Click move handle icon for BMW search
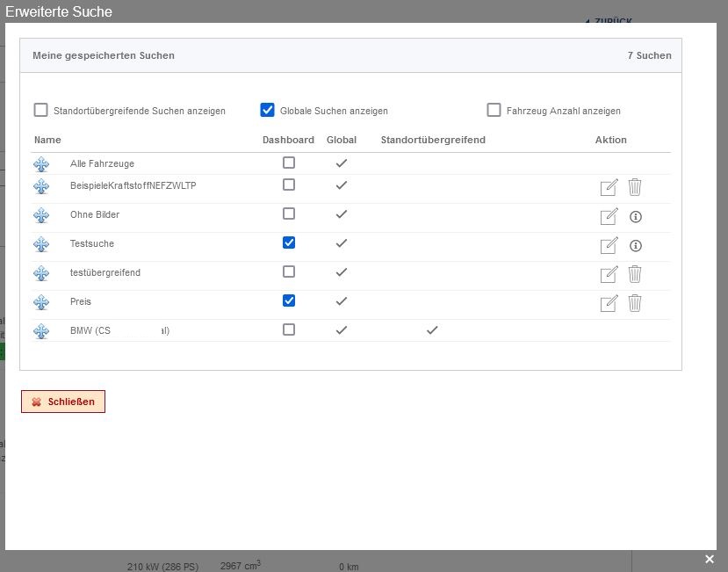The image size is (728, 572). [x=41, y=331]
